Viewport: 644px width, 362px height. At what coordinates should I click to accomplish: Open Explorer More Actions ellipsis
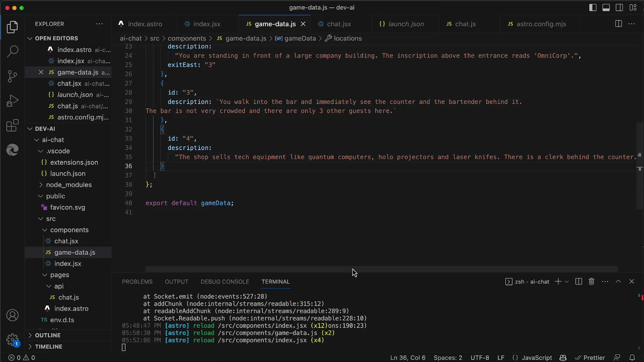pos(99,24)
